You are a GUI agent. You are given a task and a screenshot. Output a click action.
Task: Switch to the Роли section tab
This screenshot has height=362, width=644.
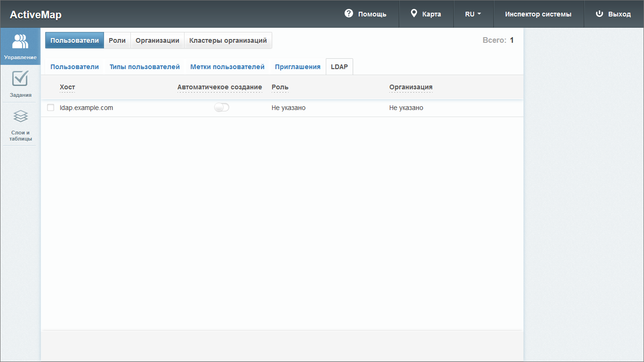(117, 40)
